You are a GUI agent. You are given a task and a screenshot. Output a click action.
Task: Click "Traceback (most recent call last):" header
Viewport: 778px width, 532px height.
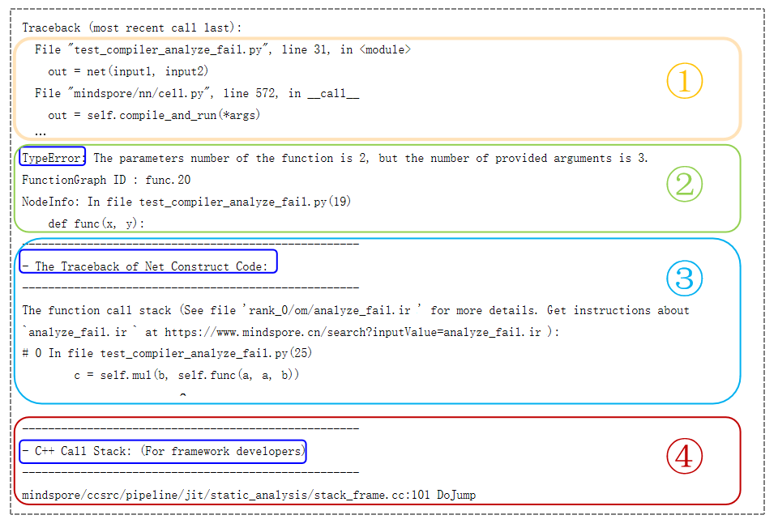126,28
